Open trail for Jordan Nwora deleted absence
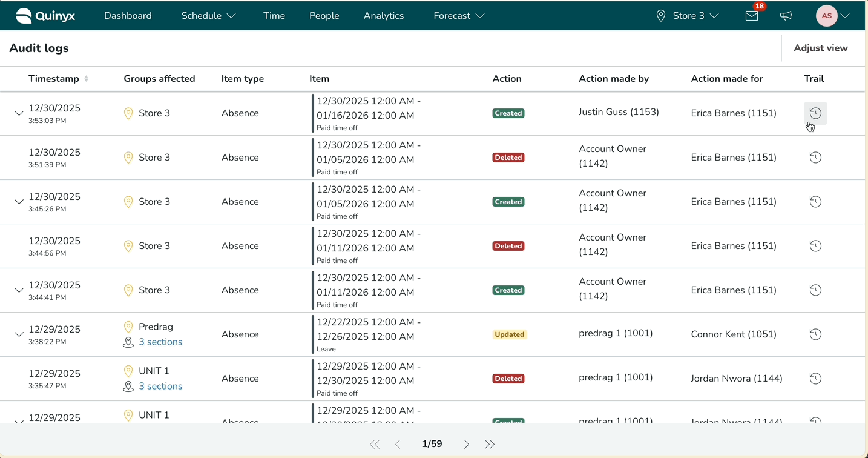The width and height of the screenshot is (868, 458). [815, 379]
